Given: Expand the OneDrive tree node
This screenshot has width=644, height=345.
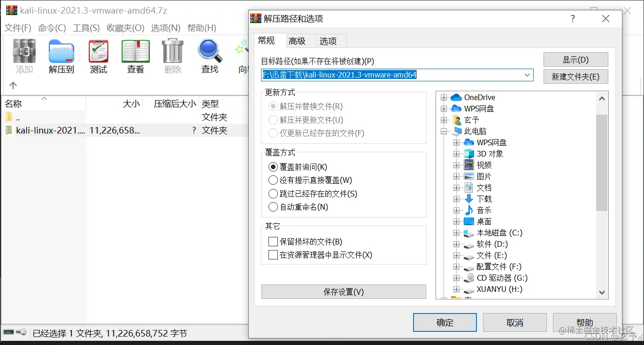Looking at the screenshot, I should 444,97.
